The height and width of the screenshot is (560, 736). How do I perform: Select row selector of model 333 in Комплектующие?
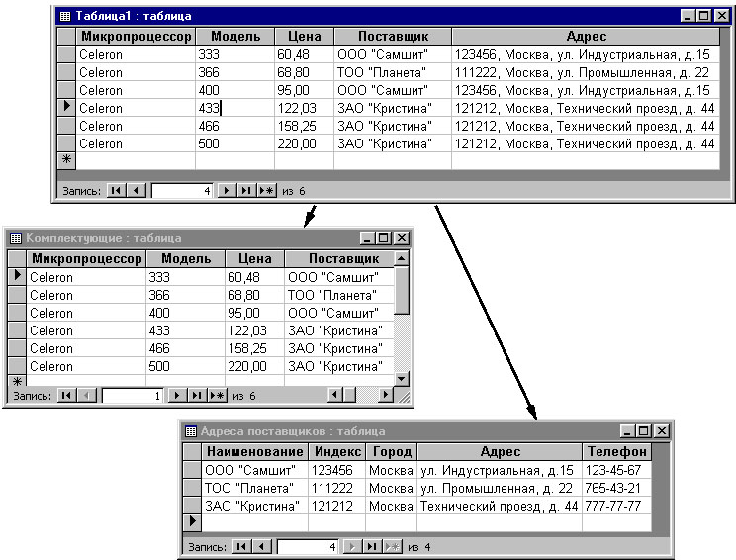coord(17,276)
